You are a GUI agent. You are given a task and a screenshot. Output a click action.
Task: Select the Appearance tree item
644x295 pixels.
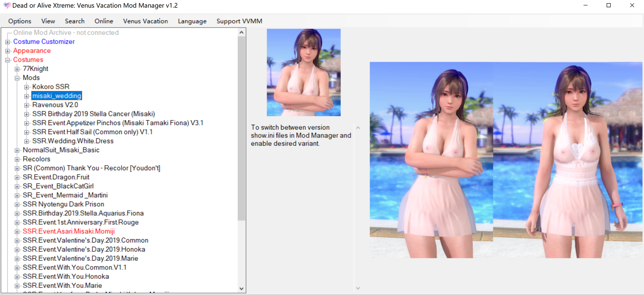[32, 51]
